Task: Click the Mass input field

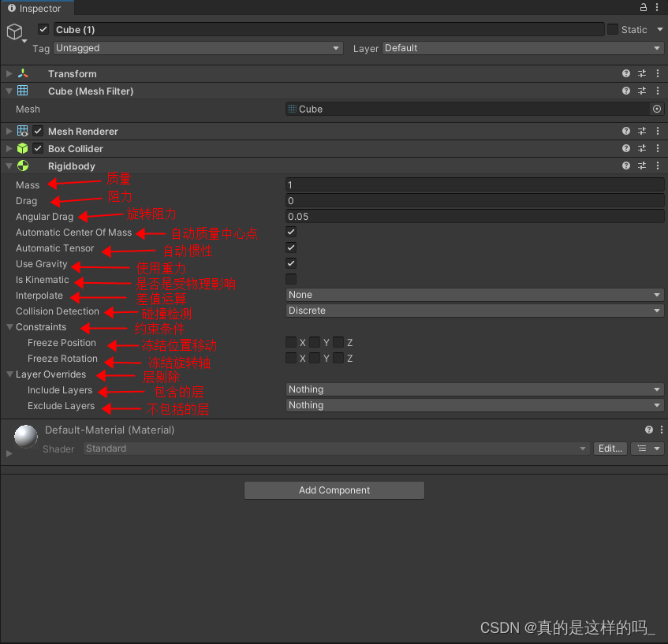Action: [473, 184]
